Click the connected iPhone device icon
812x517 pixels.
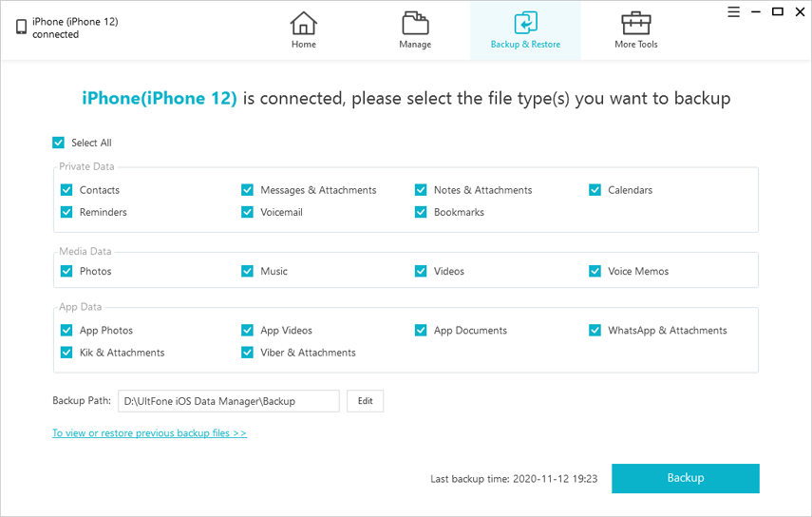pos(21,28)
